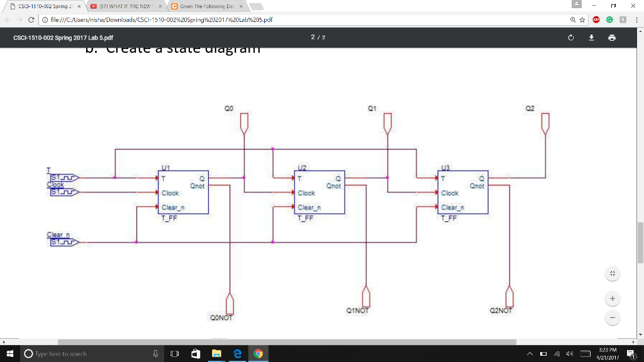Print the PDF document

(612, 38)
